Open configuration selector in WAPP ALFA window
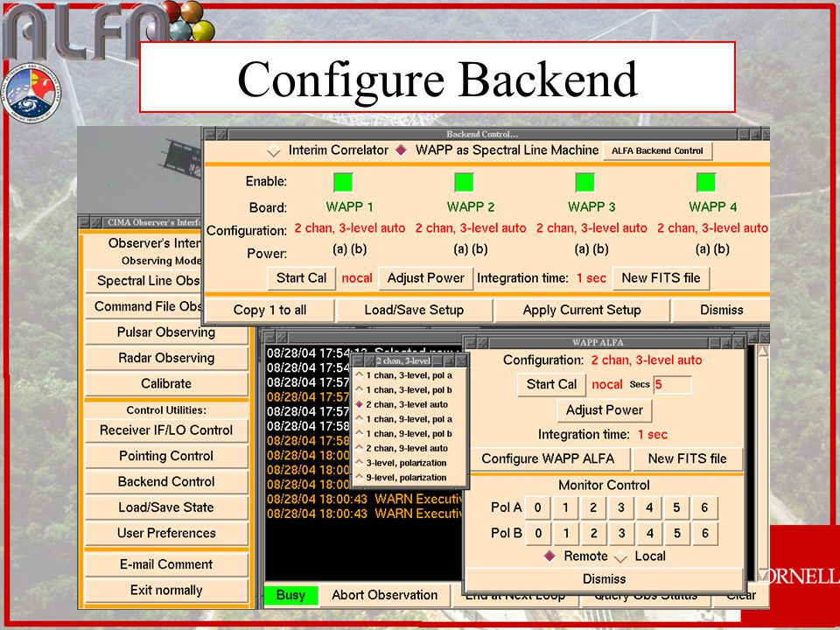The height and width of the screenshot is (630, 840). tap(647, 360)
